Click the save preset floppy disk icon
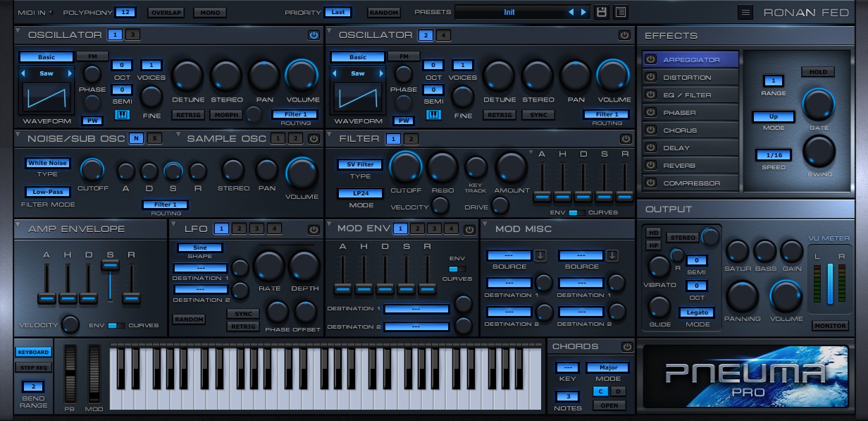 click(601, 12)
